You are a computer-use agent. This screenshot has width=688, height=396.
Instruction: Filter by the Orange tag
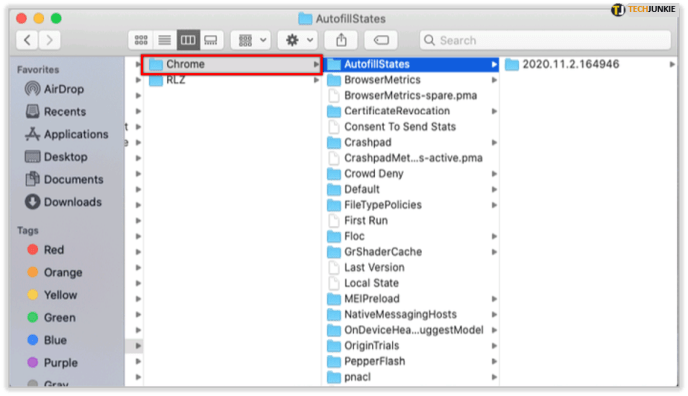coord(54,272)
